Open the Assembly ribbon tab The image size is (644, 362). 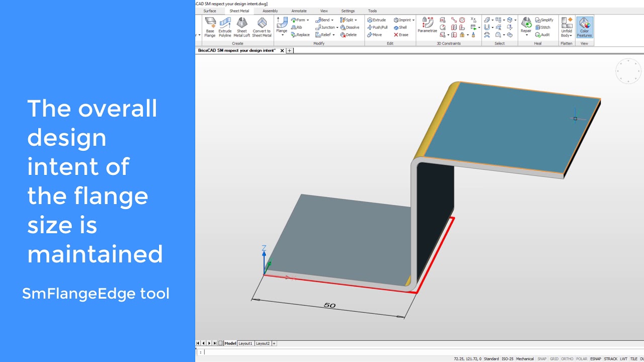pos(270,11)
